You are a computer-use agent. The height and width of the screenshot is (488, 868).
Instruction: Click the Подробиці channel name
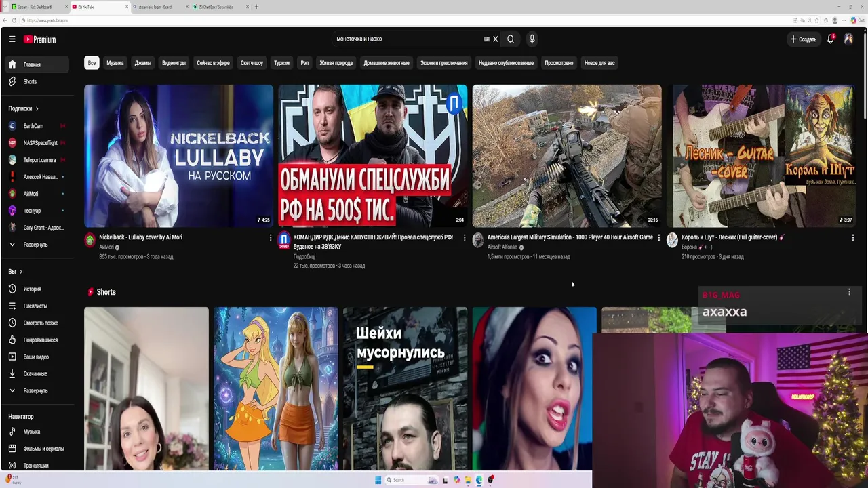click(x=304, y=257)
